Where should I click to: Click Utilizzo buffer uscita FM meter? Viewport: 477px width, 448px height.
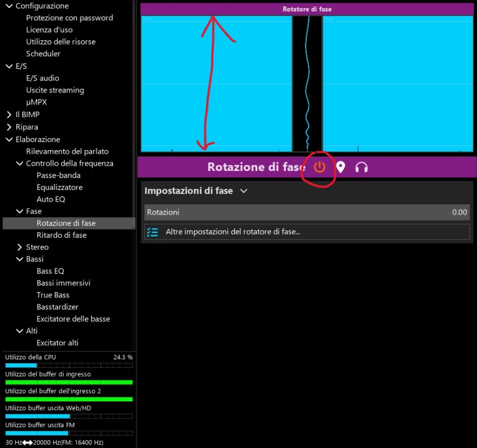[69, 433]
